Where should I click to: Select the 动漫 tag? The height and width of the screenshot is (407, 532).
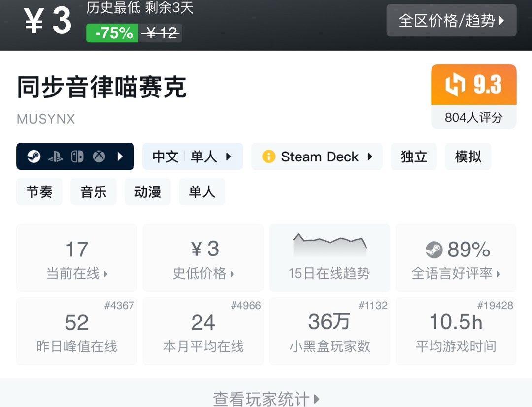tap(148, 192)
